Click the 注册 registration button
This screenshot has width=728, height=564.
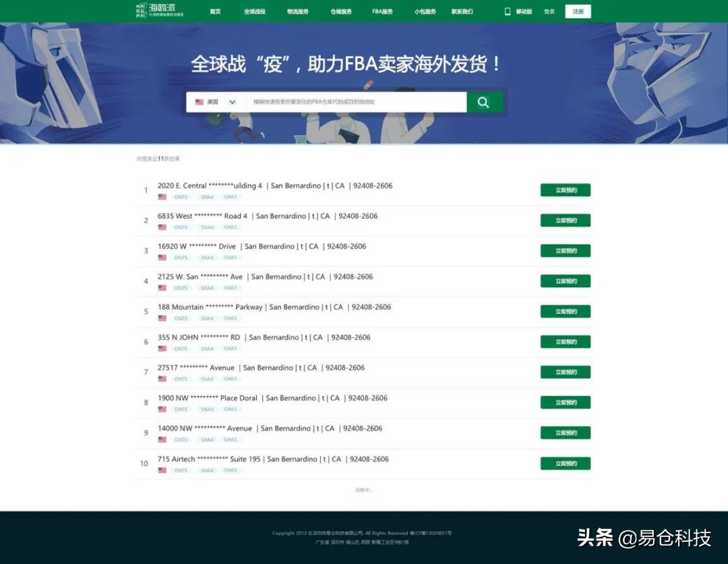pyautogui.click(x=578, y=11)
